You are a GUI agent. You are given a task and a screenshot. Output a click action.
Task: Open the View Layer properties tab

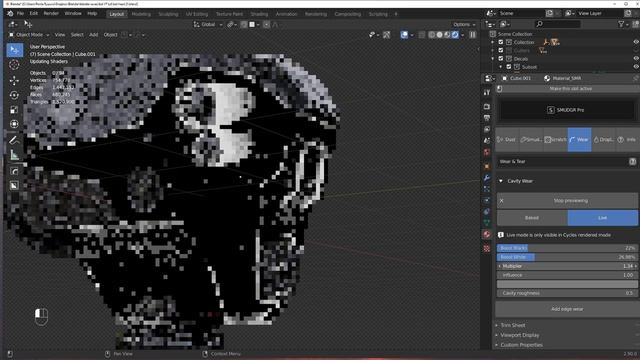coord(487,129)
